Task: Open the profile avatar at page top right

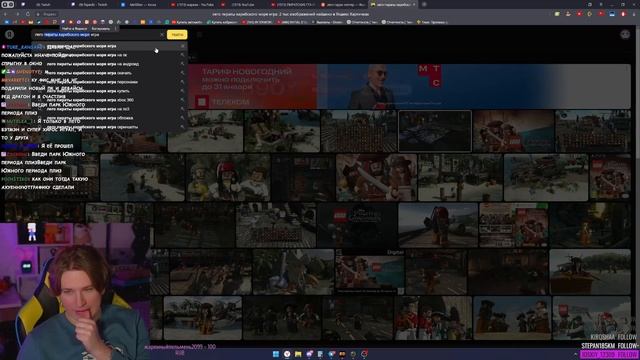Action: tap(625, 35)
